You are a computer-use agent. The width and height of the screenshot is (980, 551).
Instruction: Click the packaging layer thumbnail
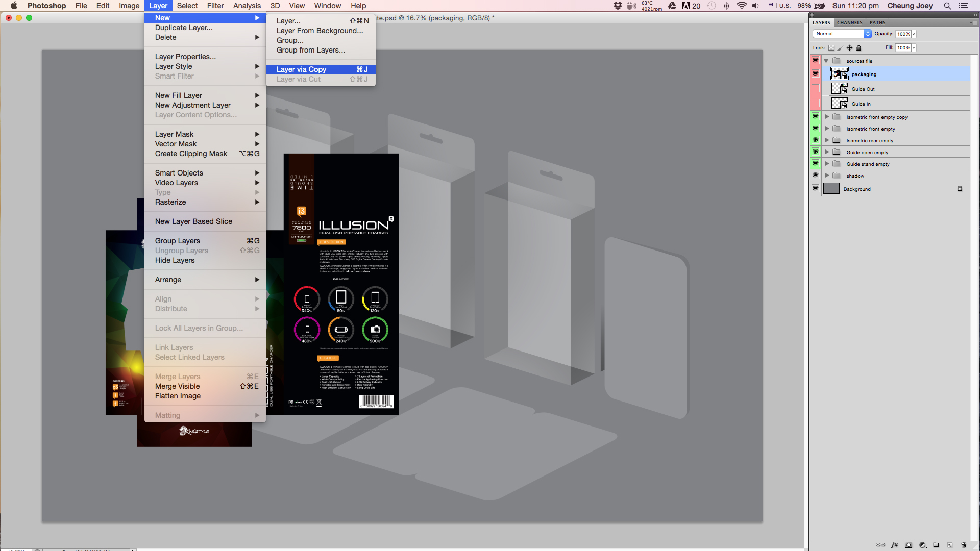point(840,74)
